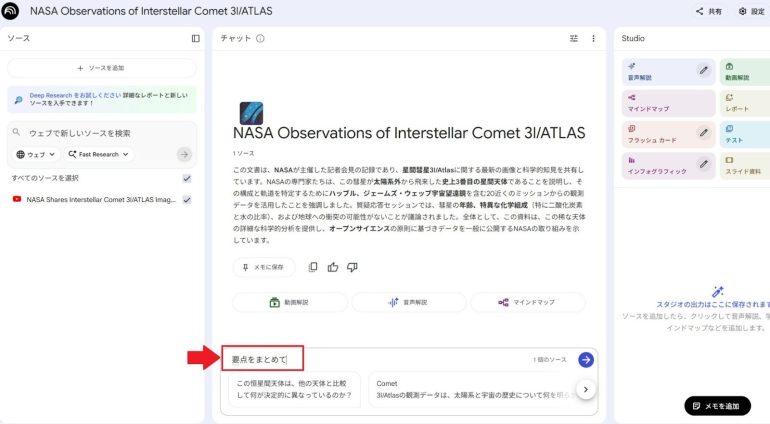The image size is (770, 424).
Task: Click the ソースを追加 button
Action: tap(101, 68)
